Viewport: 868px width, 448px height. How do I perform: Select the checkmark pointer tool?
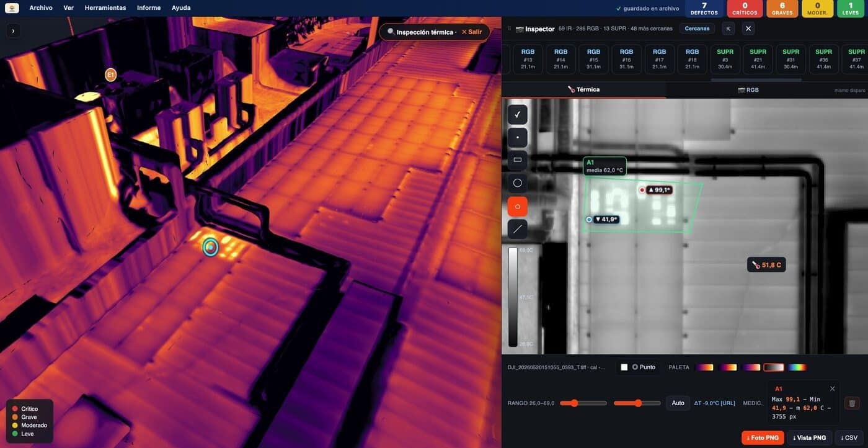(517, 115)
